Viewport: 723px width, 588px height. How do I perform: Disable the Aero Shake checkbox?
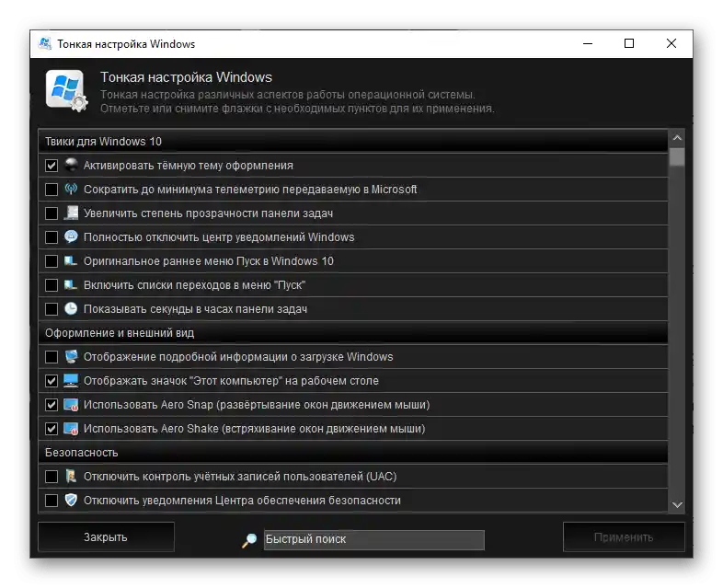[x=52, y=429]
